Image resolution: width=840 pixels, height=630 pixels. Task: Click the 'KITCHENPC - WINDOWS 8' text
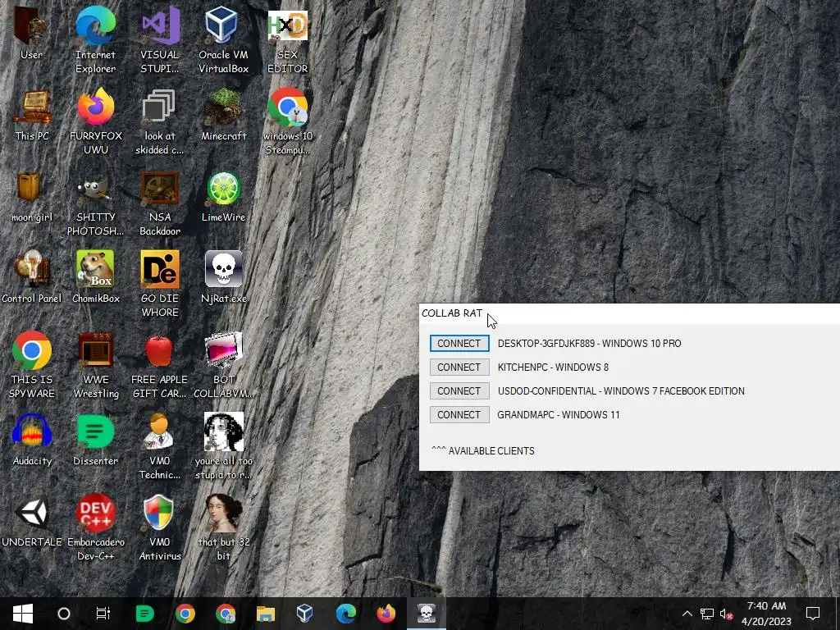[553, 367]
